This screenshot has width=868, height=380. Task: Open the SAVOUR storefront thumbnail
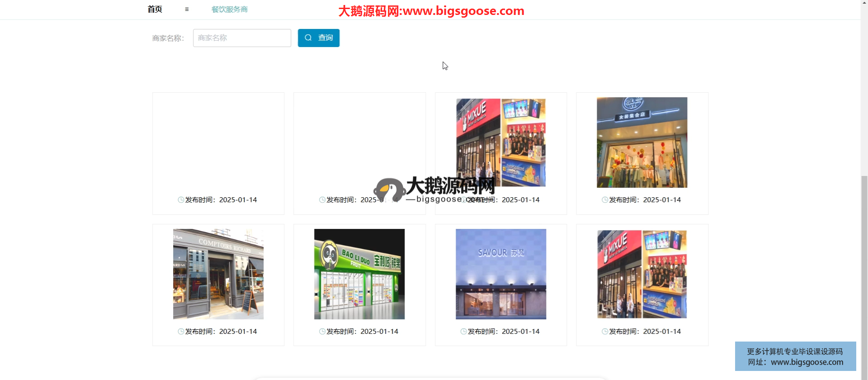pos(500,274)
